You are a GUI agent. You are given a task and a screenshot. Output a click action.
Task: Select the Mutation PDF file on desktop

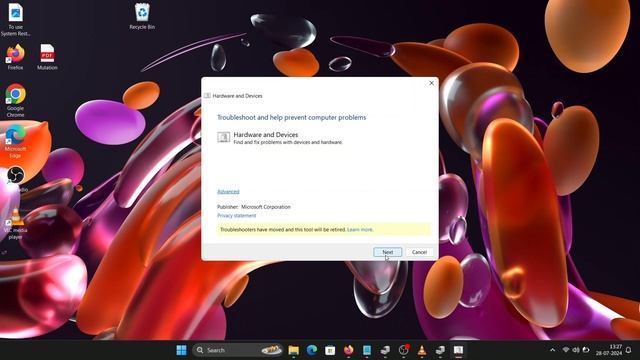47,57
